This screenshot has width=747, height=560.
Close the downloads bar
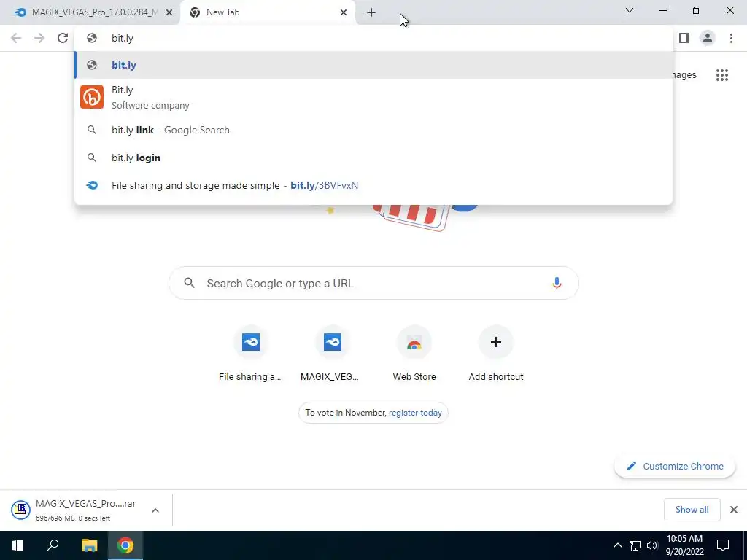point(734,510)
